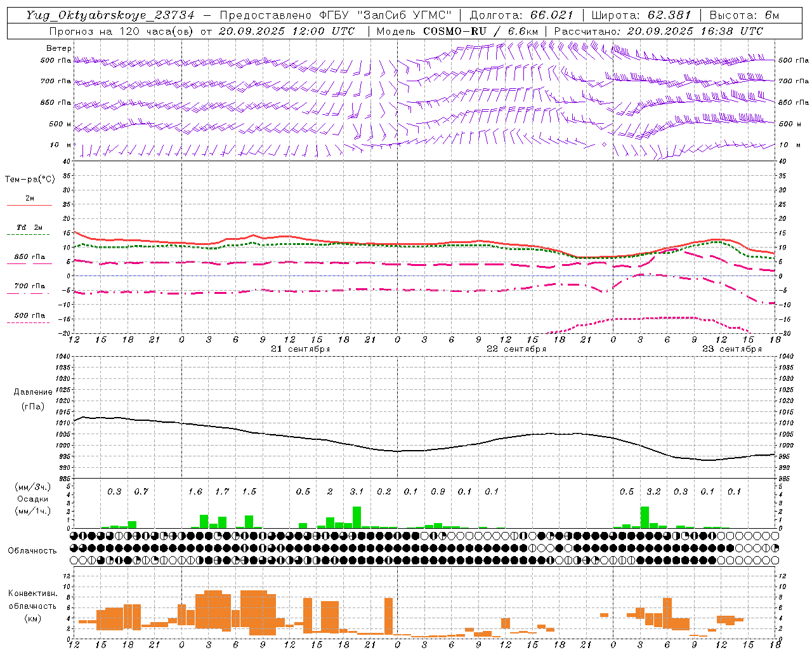This screenshot has height=650, width=812.
Task: Click the Широта: 62.381 value
Action: 641,15
